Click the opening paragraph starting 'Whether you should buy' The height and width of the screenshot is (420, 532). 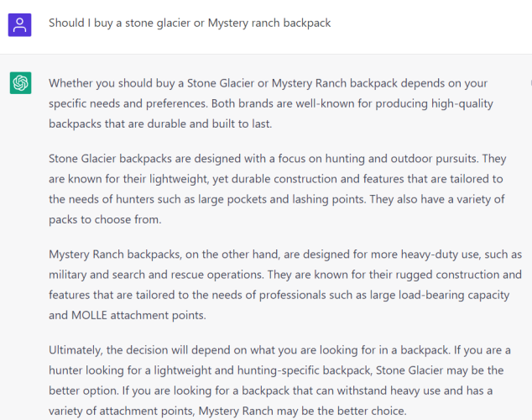271,103
